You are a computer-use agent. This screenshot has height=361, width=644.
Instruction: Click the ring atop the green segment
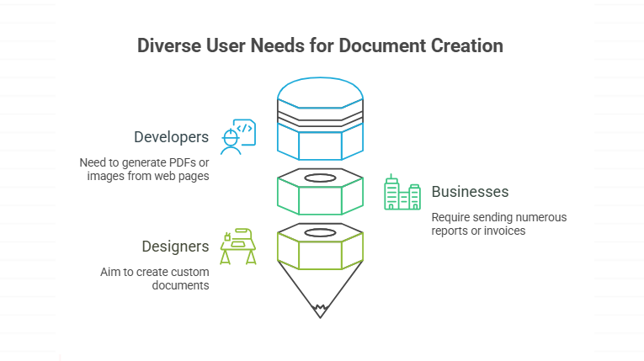(x=320, y=178)
